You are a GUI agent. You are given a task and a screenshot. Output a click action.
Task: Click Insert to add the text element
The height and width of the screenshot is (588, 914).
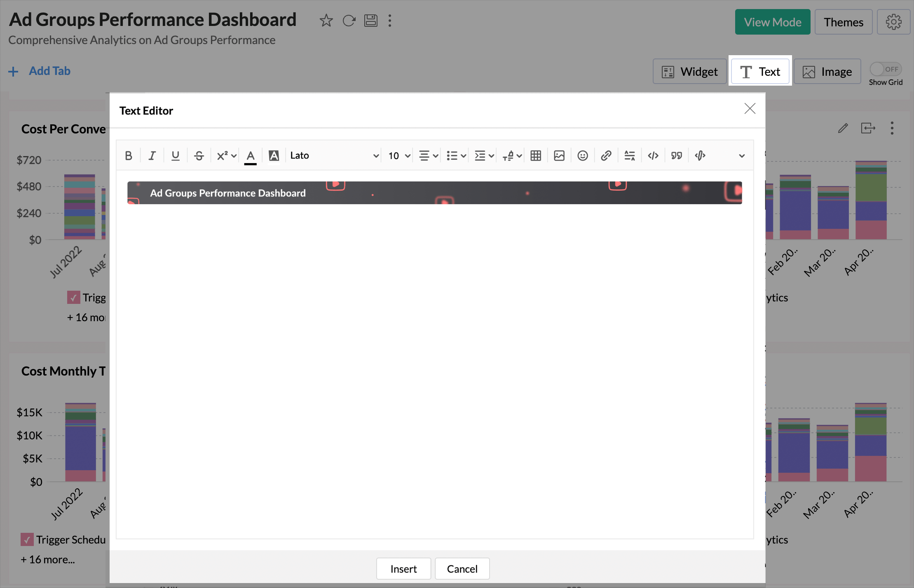click(x=403, y=568)
